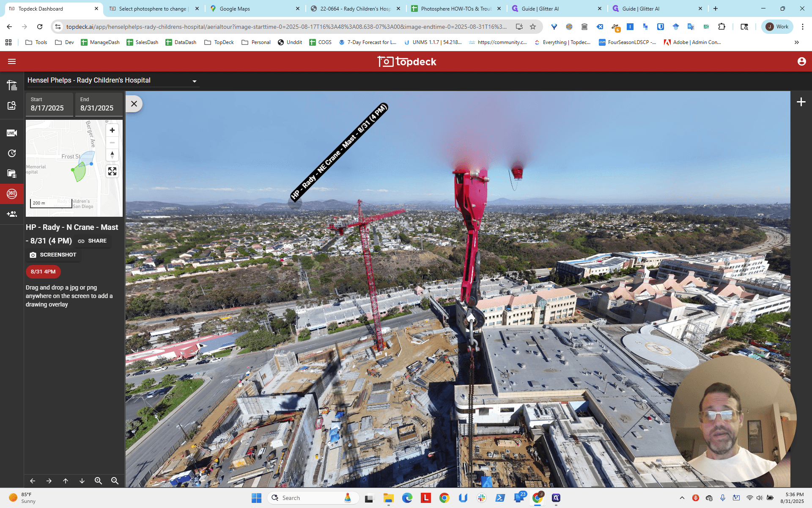Switch to Photosphere HOW-TOs browser tab
812x508 pixels.
(x=456, y=8)
